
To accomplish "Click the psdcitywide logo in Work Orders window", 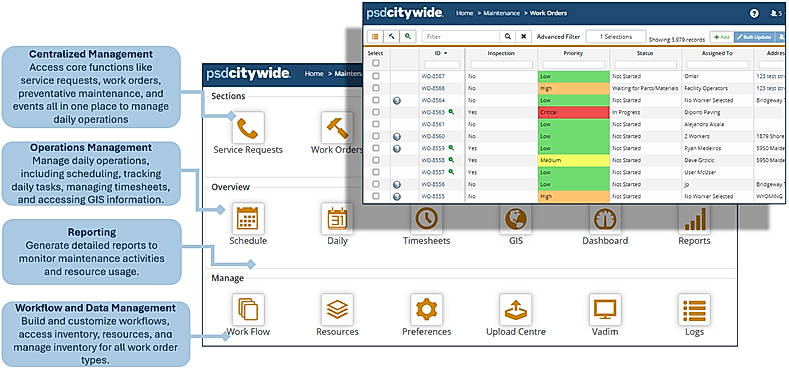I will coord(405,14).
